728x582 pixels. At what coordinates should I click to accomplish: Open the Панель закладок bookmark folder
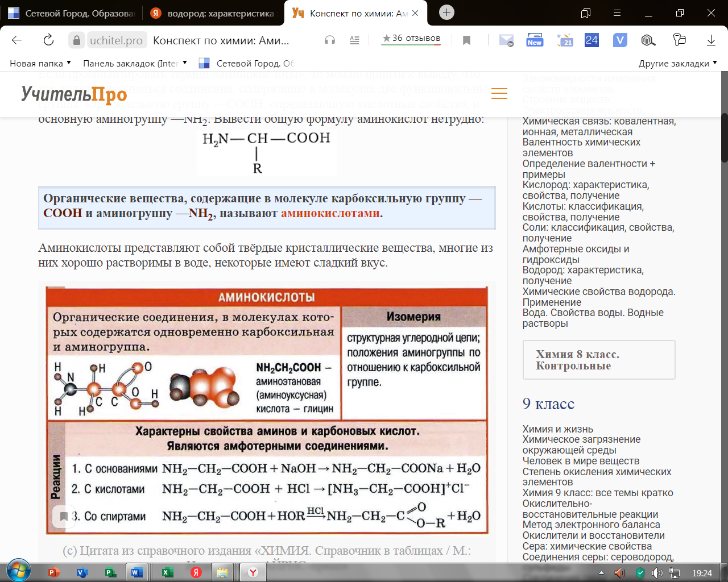135,63
